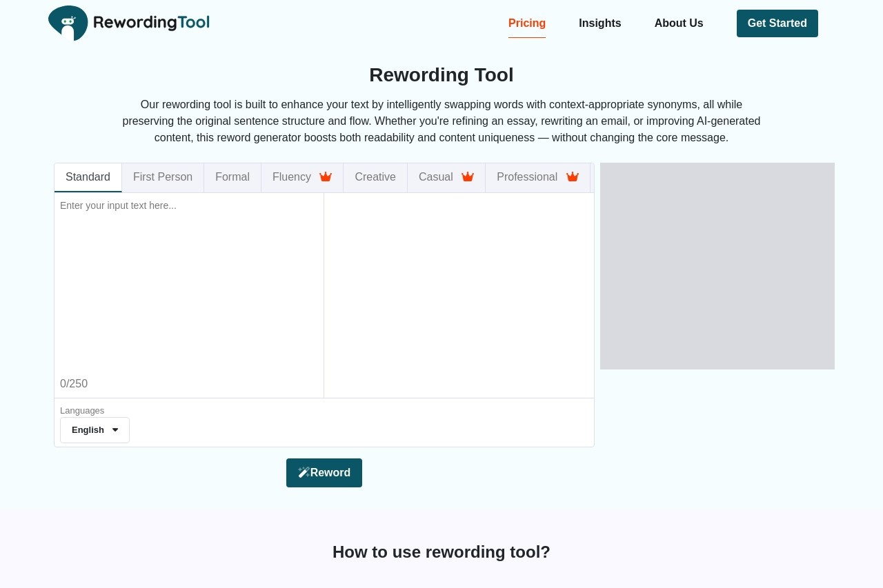883x588 pixels.
Task: Click the gray advertisement placeholder
Action: tap(717, 266)
